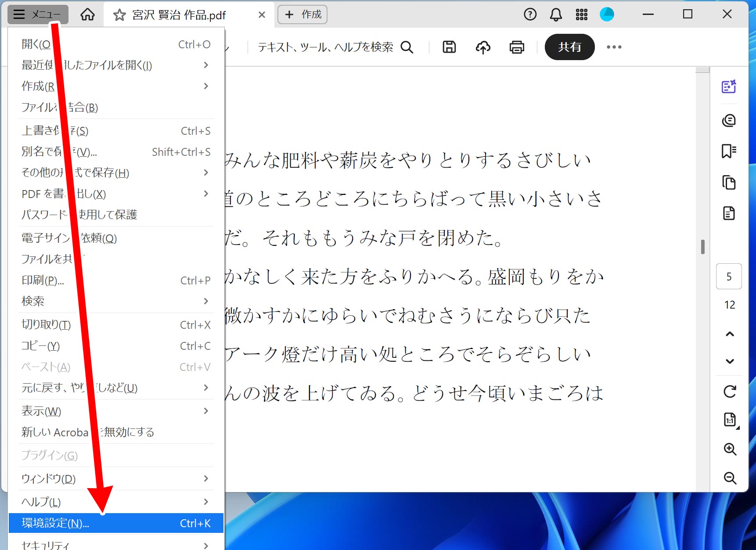The height and width of the screenshot is (550, 756).
Task: Open the bookmarks panel in the sidebar
Action: (729, 151)
